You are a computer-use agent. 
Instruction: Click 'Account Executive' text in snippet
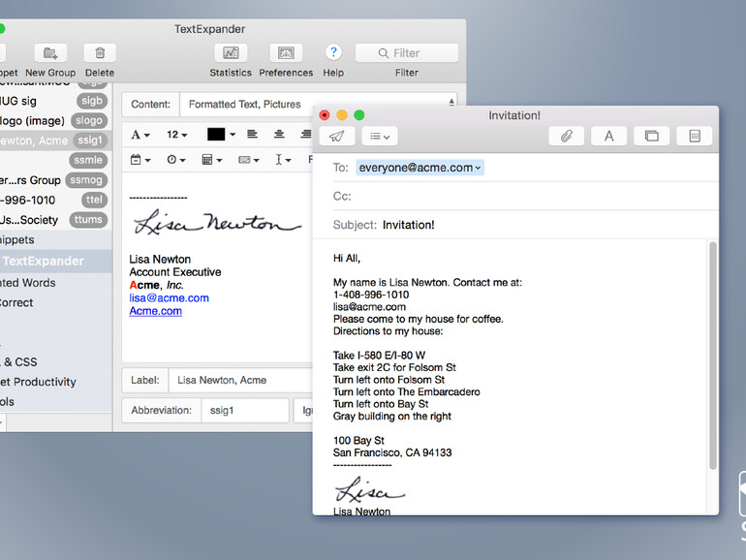(175, 272)
